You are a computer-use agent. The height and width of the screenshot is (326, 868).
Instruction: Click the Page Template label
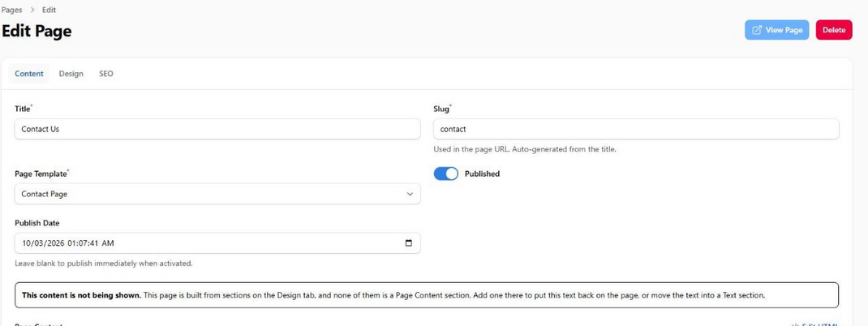(x=41, y=174)
